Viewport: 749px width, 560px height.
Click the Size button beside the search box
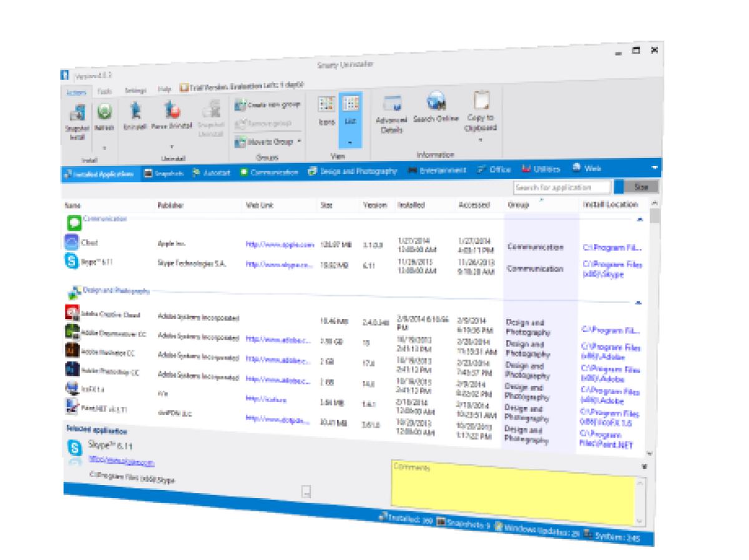click(640, 186)
